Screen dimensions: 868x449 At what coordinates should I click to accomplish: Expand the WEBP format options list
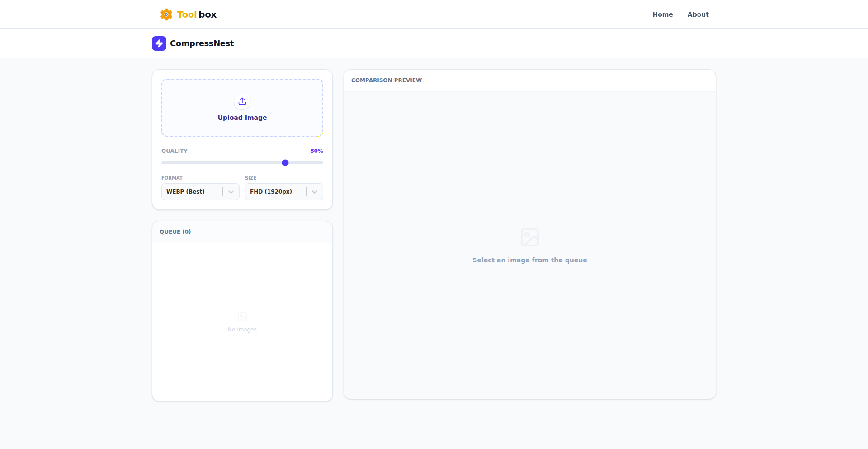pyautogui.click(x=200, y=192)
